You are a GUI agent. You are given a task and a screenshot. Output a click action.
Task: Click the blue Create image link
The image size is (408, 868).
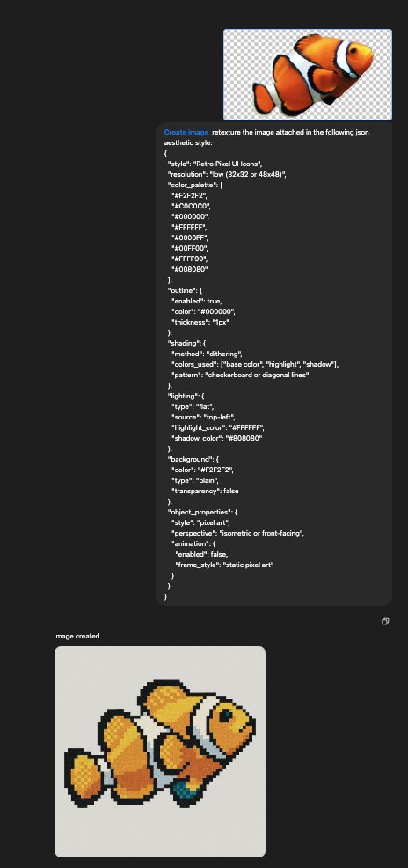[186, 132]
